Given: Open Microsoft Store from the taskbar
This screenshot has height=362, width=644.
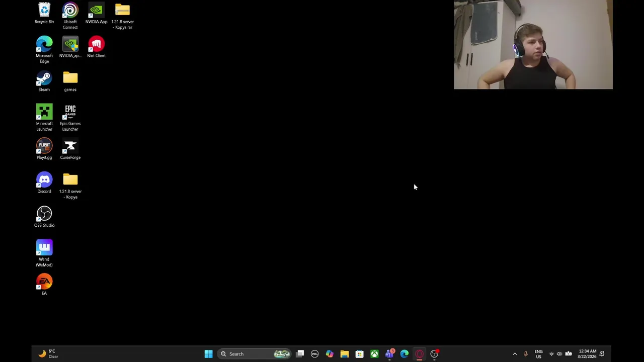Looking at the screenshot, I should tap(359, 354).
